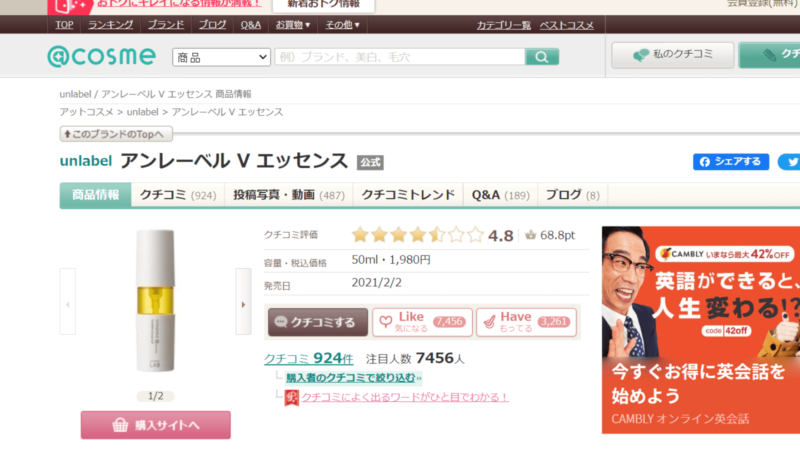This screenshot has height=450, width=800.
Task: Click the unlabel breadcrumb link
Action: [142, 112]
